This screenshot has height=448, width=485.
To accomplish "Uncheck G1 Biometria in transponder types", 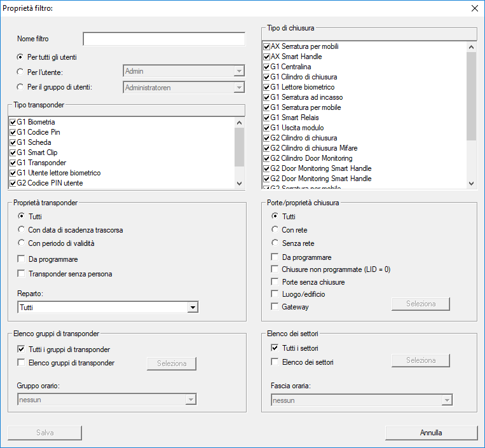I will pos(13,122).
